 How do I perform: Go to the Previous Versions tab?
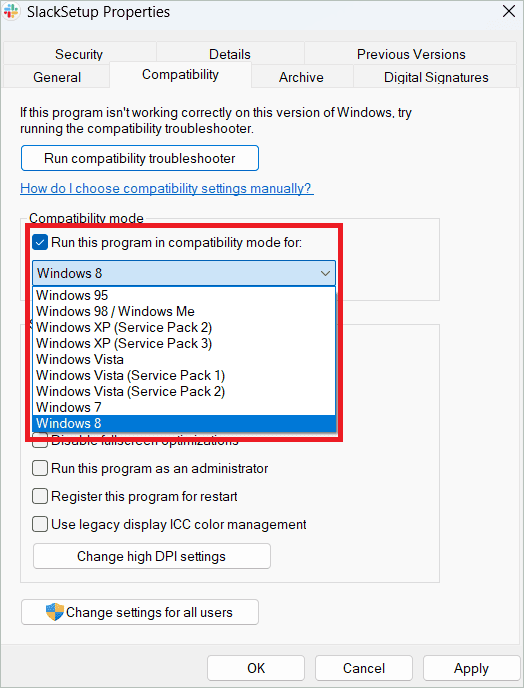411,54
